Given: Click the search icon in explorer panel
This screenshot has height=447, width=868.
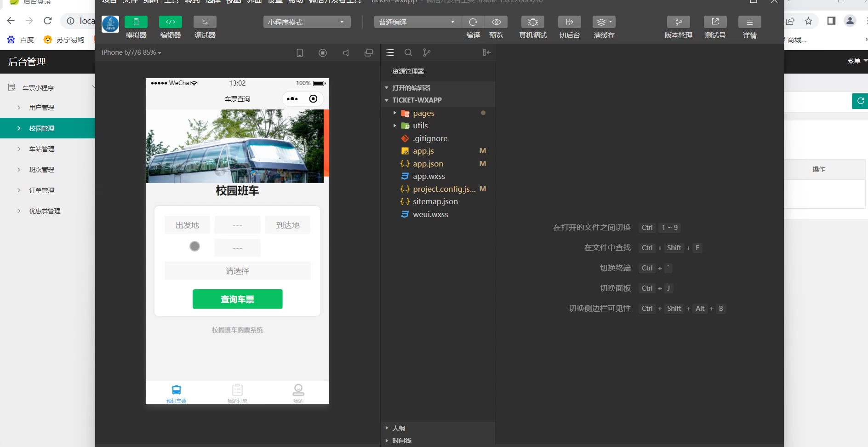Looking at the screenshot, I should pos(408,53).
